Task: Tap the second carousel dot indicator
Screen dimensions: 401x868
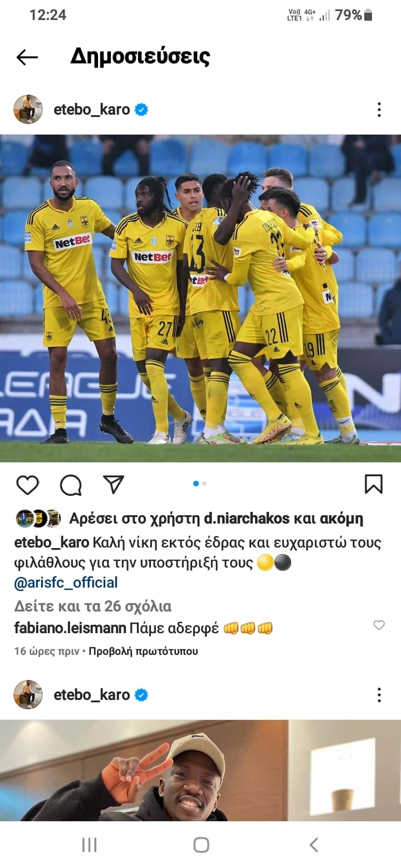Action: click(x=204, y=484)
